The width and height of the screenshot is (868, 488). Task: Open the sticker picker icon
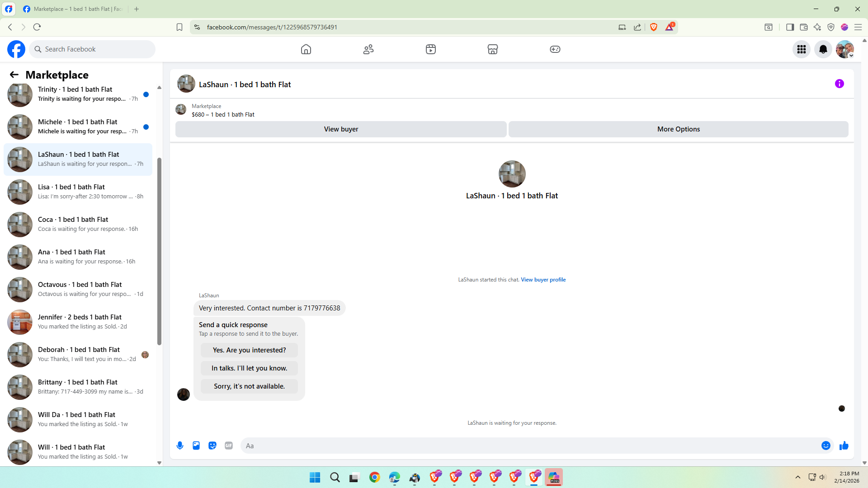pyautogui.click(x=212, y=446)
